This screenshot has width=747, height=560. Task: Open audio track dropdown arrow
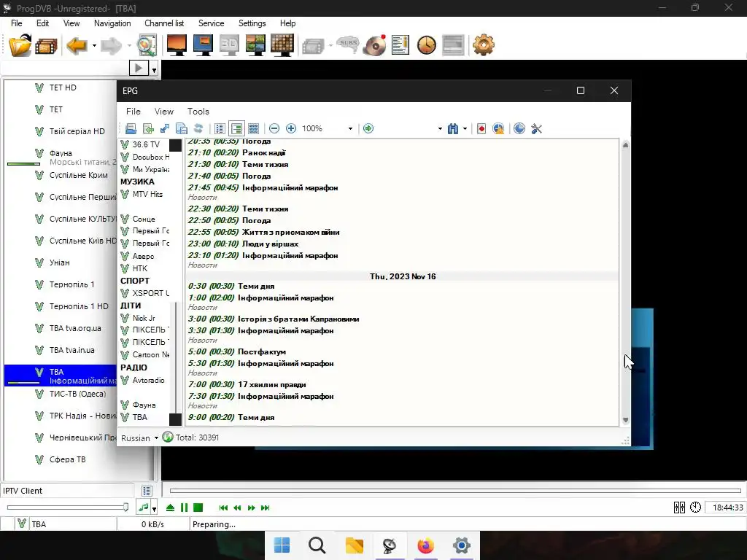155,508
